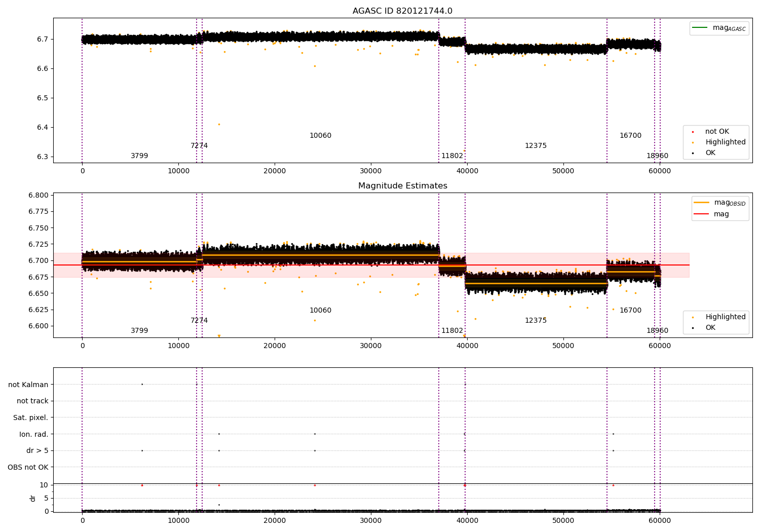
Task: Click OBSID label 12375 in top plot
Action: click(x=536, y=146)
